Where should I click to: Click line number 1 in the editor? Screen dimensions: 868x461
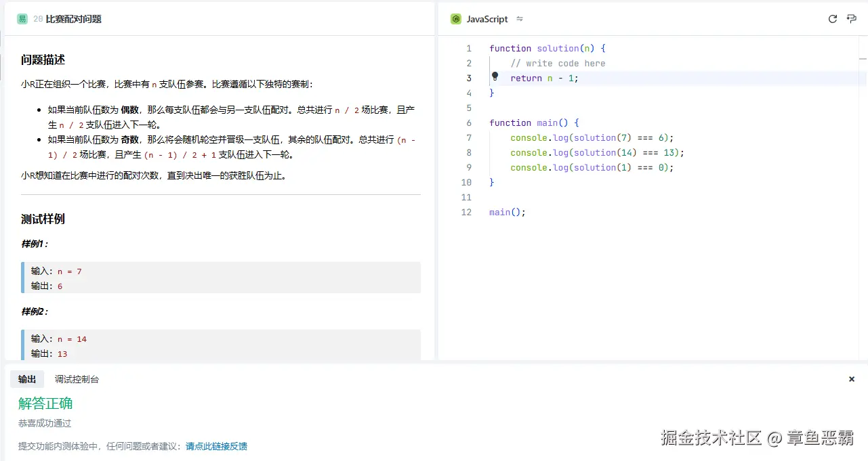click(x=469, y=48)
